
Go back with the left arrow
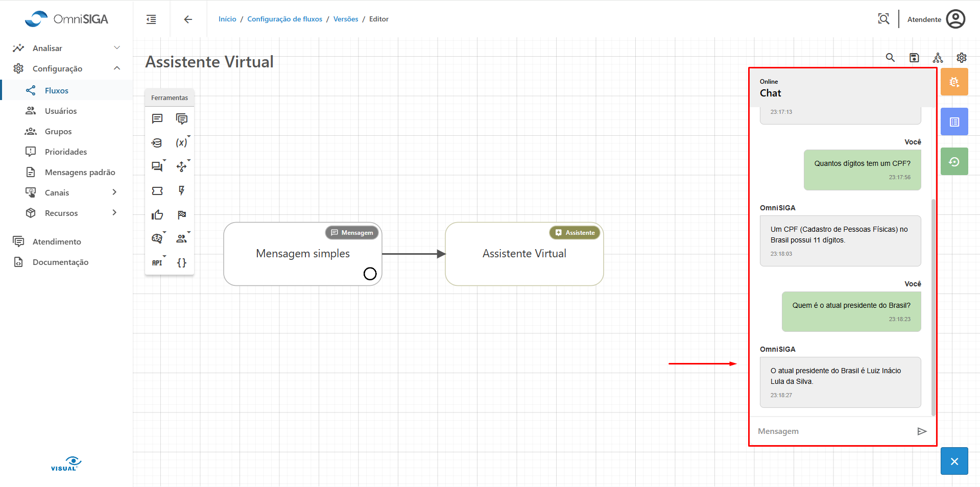click(x=188, y=19)
